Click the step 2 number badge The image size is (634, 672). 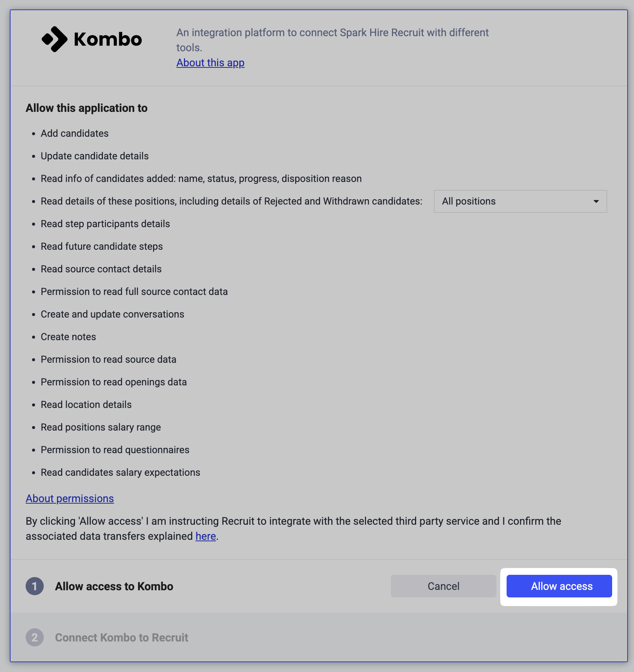(x=35, y=637)
